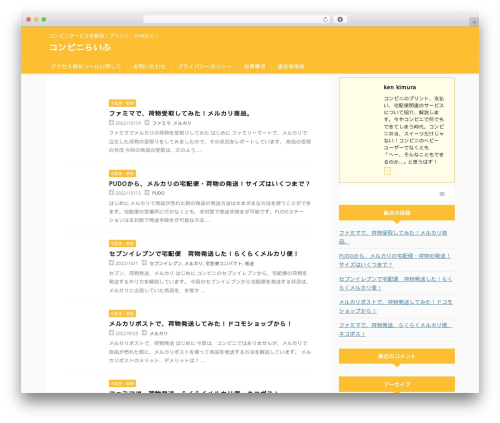
Task: Open post PUDOから、メルカリの宅配便・荷物の発送
Action: click(209, 183)
